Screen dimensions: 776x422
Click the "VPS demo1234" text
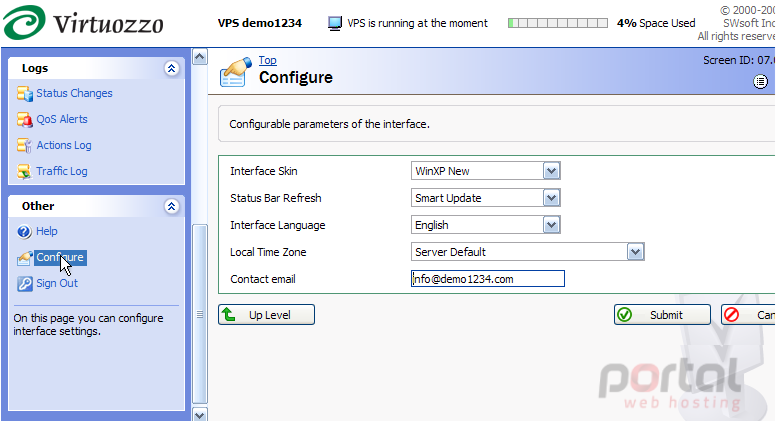[260, 23]
